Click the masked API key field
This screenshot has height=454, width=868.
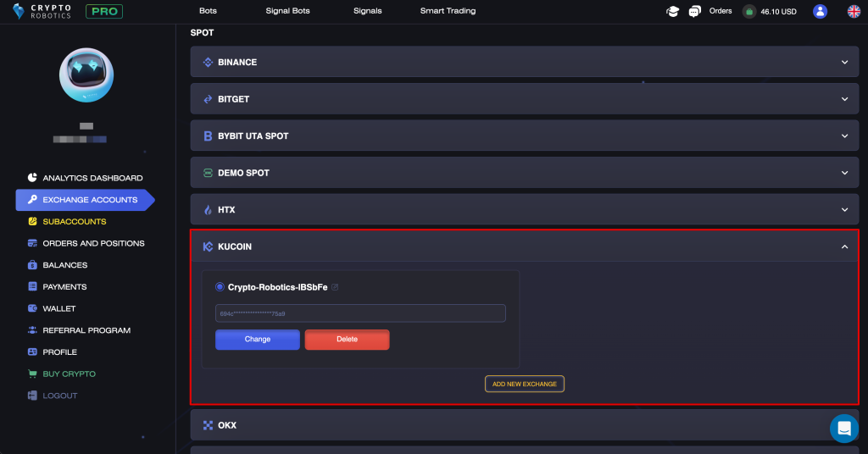coord(360,313)
